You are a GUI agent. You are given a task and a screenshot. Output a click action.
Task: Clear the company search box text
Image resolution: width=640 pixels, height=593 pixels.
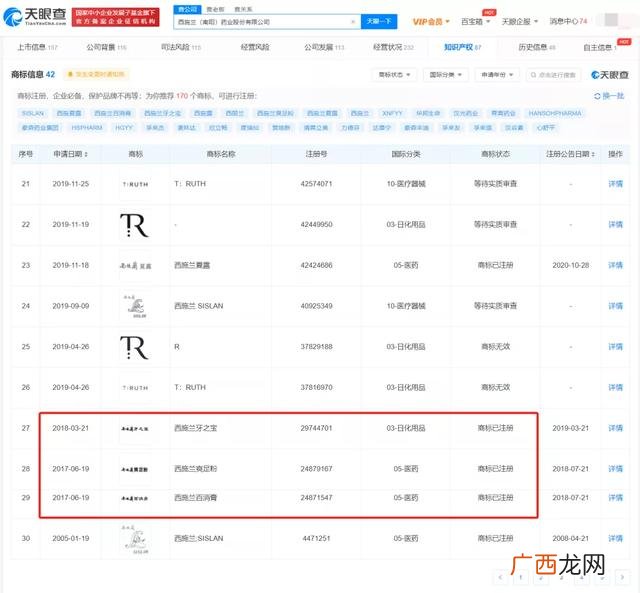coord(353,22)
